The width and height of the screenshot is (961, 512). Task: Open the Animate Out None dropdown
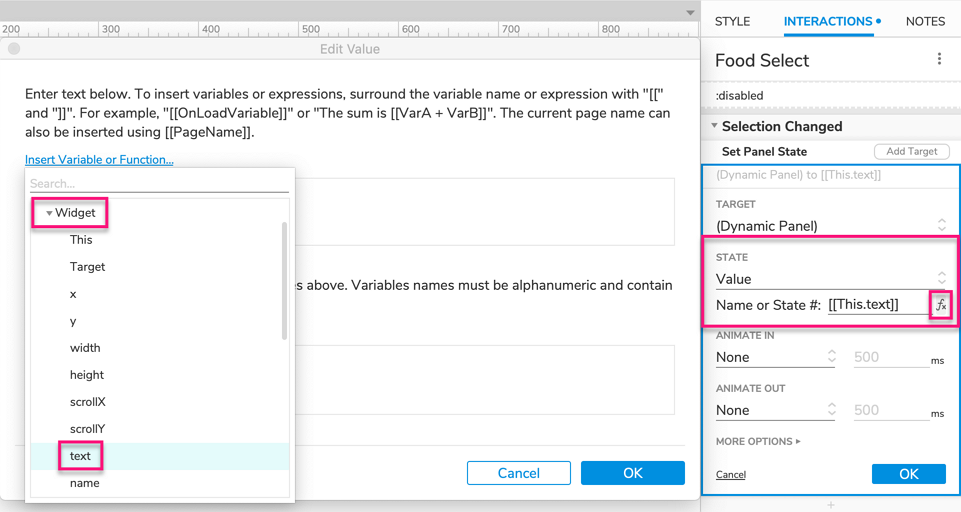[x=775, y=410]
